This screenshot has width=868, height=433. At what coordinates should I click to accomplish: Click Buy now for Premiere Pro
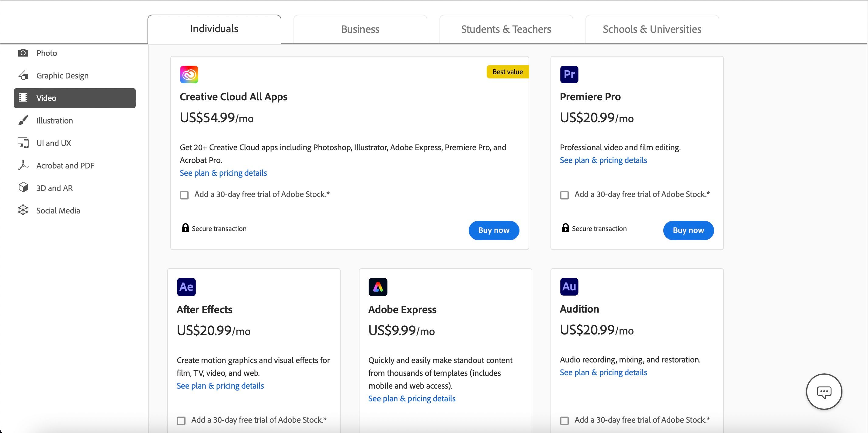[688, 230]
